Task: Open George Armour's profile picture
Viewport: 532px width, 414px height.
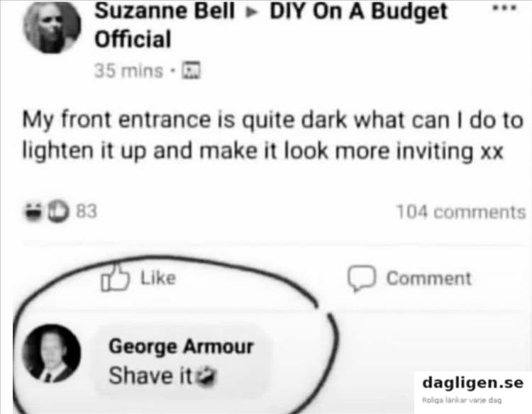Action: point(52,353)
